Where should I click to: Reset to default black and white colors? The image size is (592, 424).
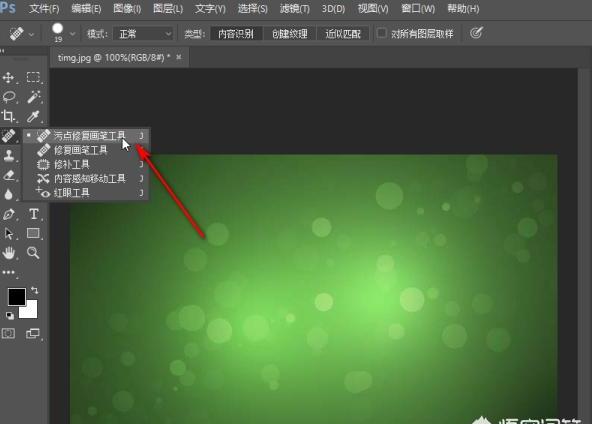pos(9,315)
